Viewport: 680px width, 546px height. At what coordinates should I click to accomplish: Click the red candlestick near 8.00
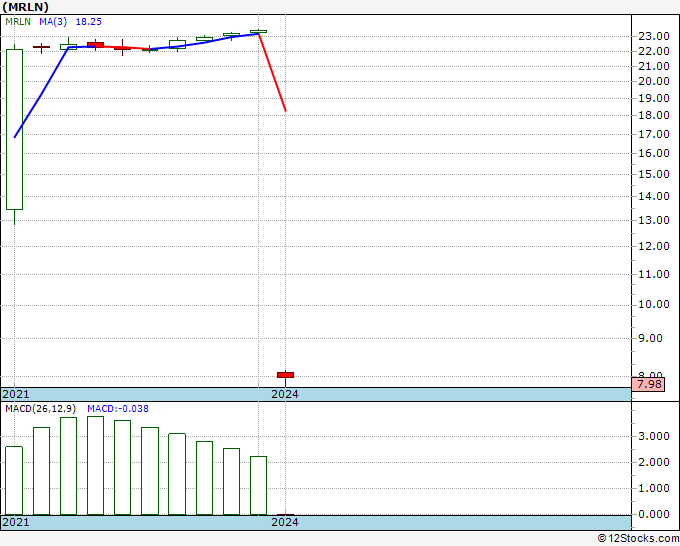click(285, 375)
